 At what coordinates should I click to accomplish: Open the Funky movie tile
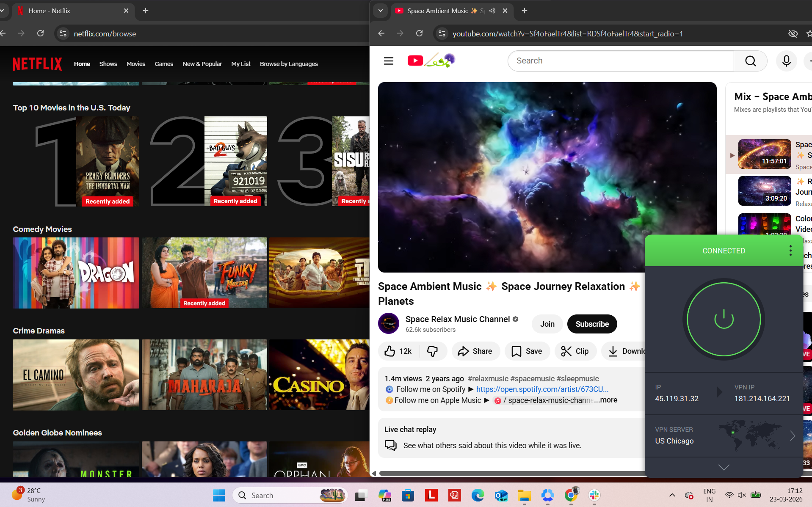tap(204, 273)
